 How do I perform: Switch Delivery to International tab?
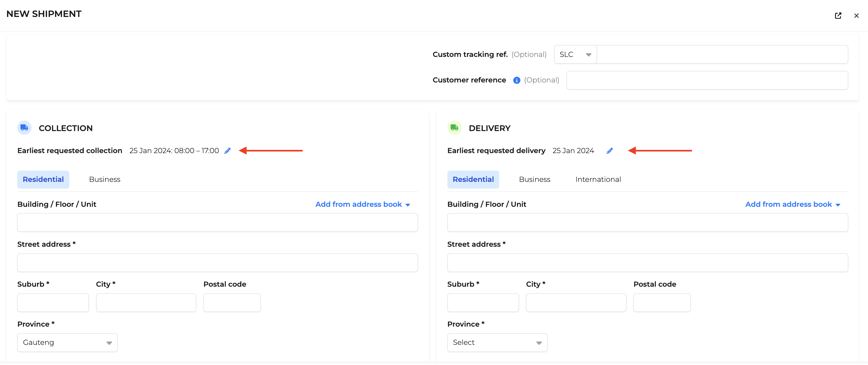pyautogui.click(x=598, y=179)
